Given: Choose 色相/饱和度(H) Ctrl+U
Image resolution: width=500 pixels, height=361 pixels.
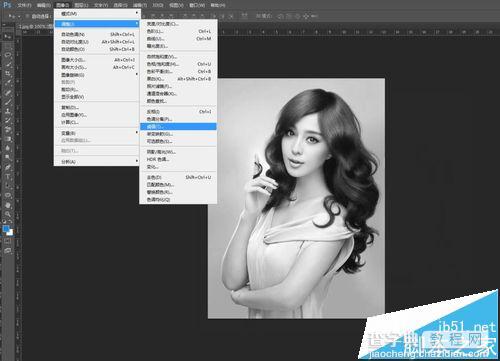Looking at the screenshot, I should 178,64.
